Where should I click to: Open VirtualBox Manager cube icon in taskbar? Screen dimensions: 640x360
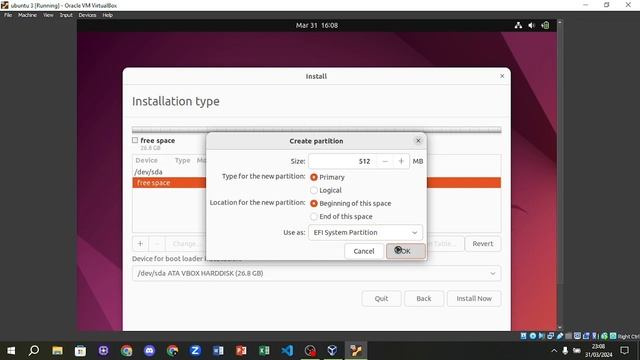332,351
